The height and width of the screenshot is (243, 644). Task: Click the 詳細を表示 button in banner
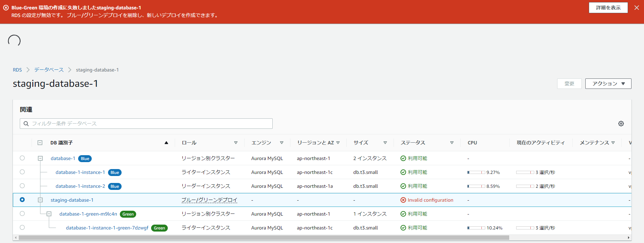[x=608, y=8]
